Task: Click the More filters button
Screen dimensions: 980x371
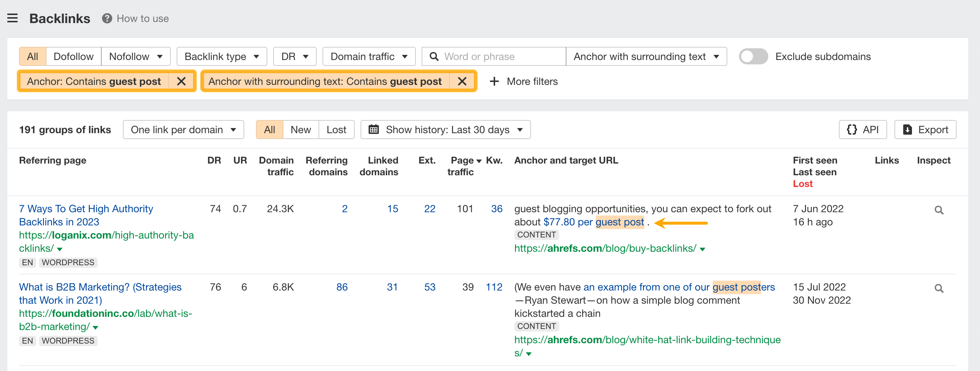Action: pos(524,82)
